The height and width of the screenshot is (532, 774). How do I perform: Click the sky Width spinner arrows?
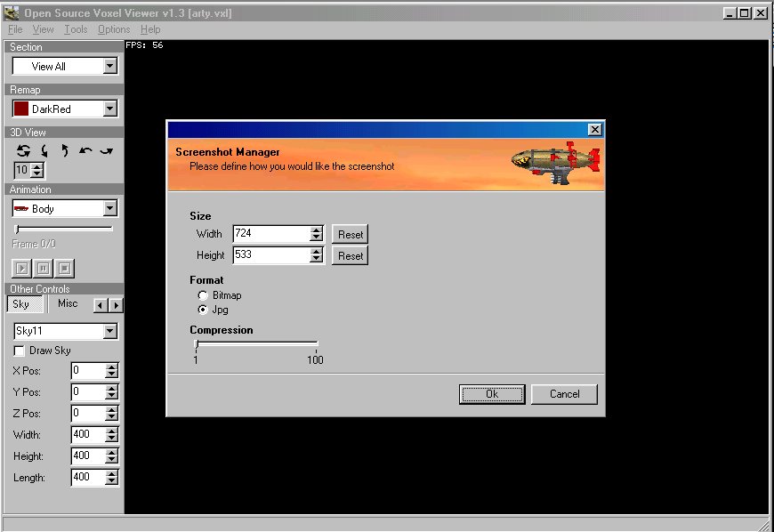click(x=112, y=434)
